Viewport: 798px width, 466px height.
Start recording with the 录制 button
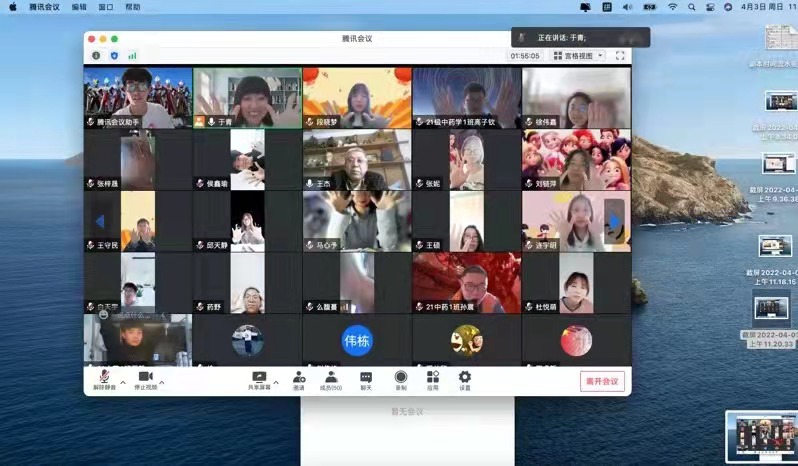click(x=400, y=378)
